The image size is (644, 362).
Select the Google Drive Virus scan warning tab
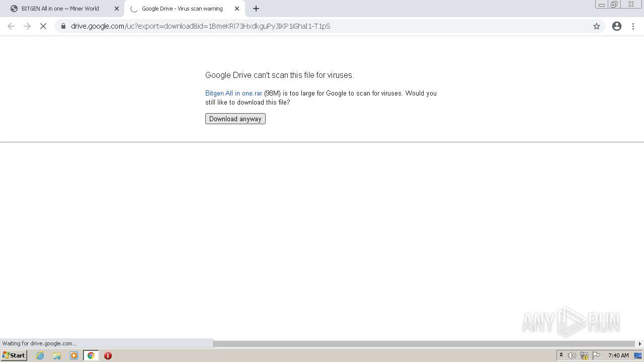182,9
